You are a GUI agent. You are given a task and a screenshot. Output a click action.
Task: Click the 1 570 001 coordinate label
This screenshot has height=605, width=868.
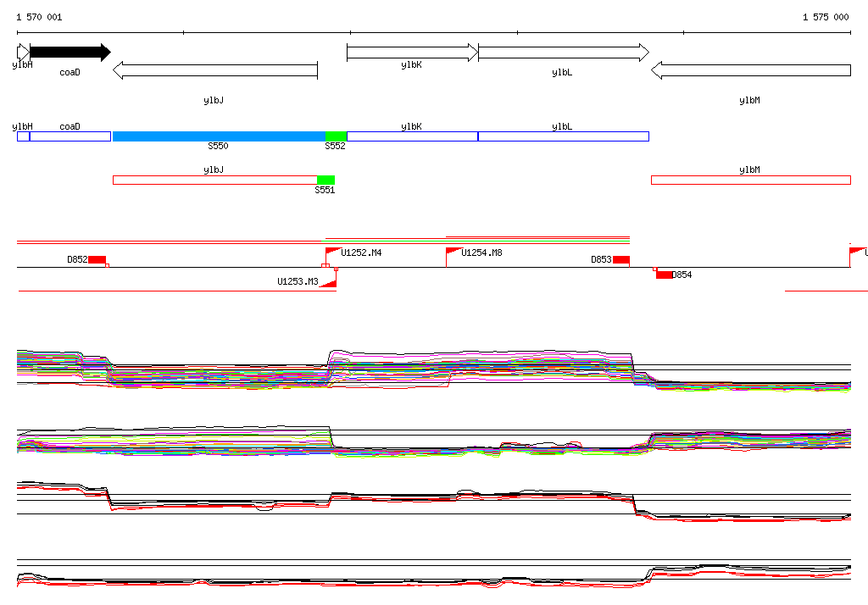39,17
